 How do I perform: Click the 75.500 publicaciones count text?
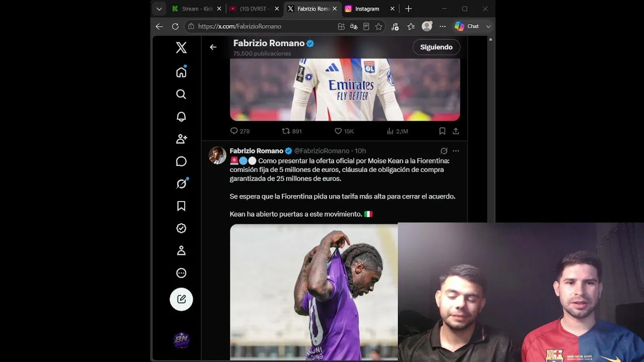pyautogui.click(x=262, y=54)
